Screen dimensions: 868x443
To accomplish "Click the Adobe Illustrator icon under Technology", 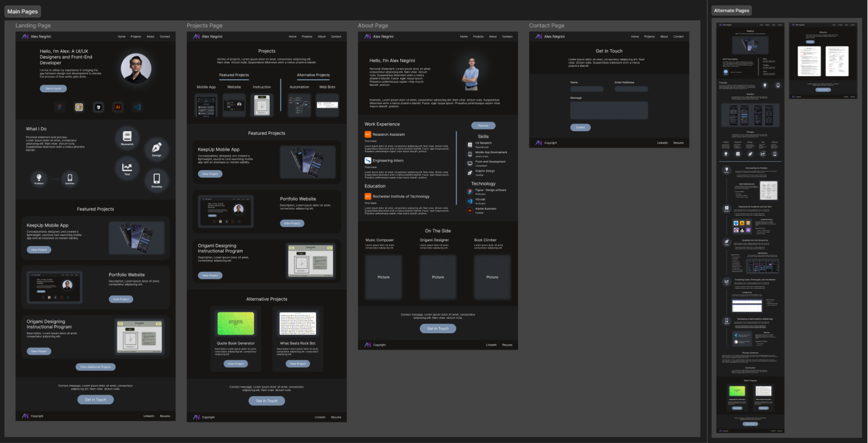I will click(470, 210).
